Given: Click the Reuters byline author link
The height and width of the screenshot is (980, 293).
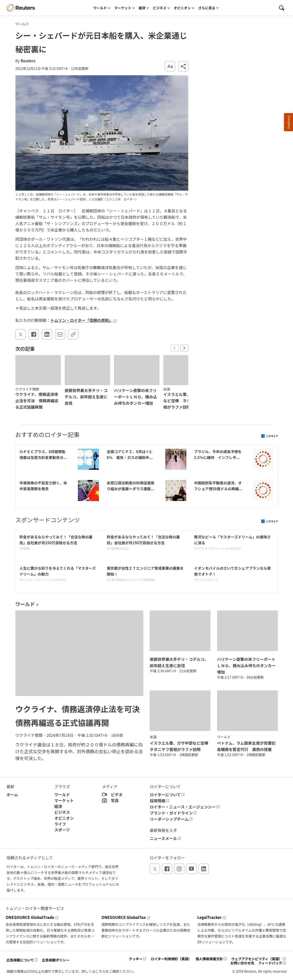Looking at the screenshot, I should click(28, 61).
